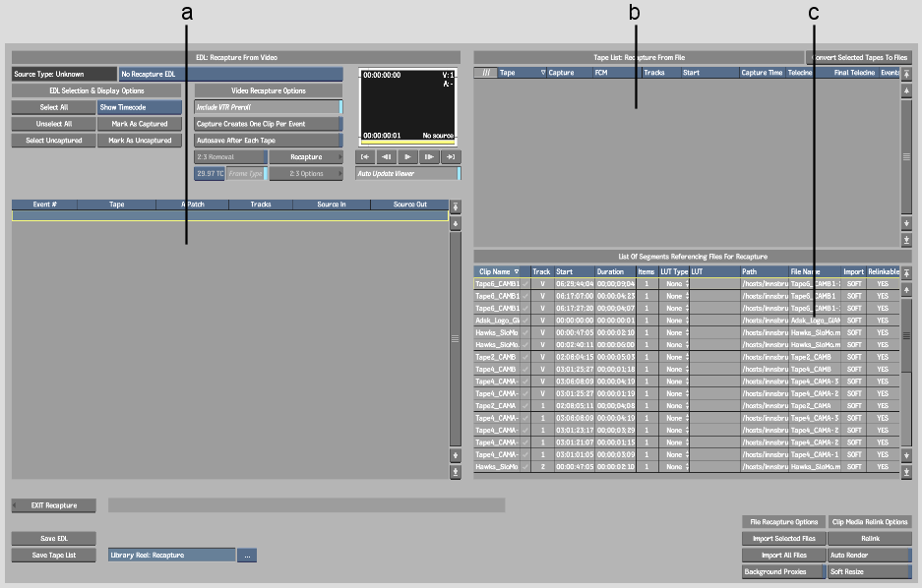Jump to bottom of Tape List
Viewport: 922px width, 588px height.
tap(906, 240)
